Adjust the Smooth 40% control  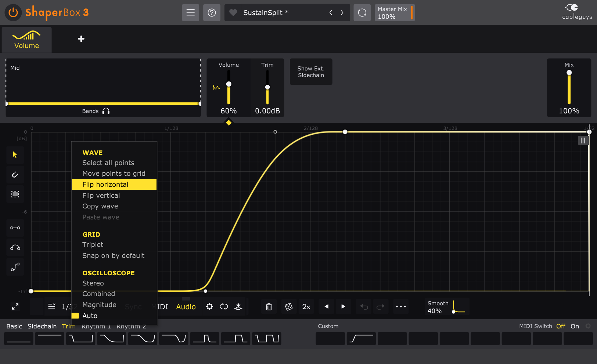click(447, 307)
